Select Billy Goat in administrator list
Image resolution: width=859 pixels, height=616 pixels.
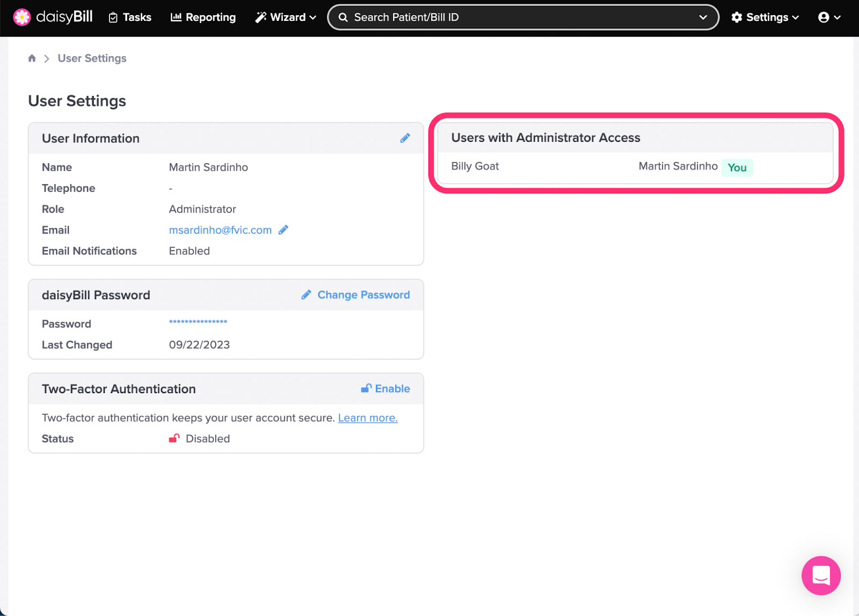475,166
